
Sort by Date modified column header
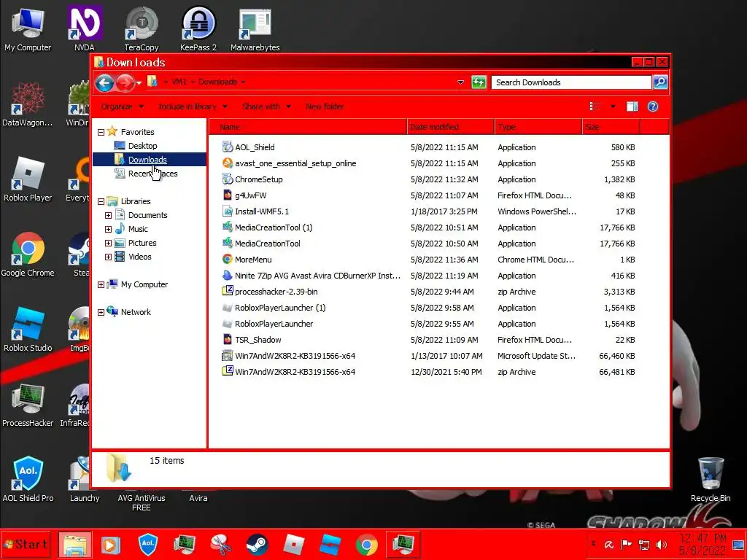point(451,127)
